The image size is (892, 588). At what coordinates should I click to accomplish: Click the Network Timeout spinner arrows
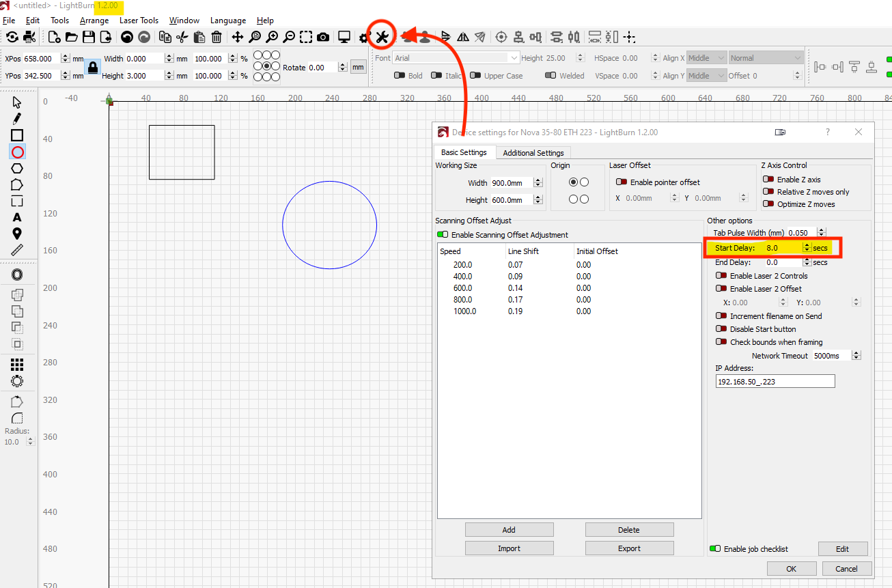point(856,356)
